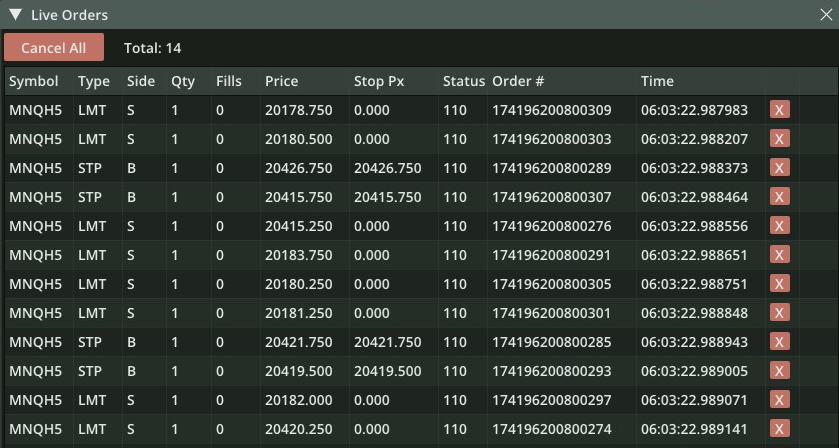Select time cell 06:03:22.989141
Image resolution: width=839 pixels, height=448 pixels.
point(694,428)
